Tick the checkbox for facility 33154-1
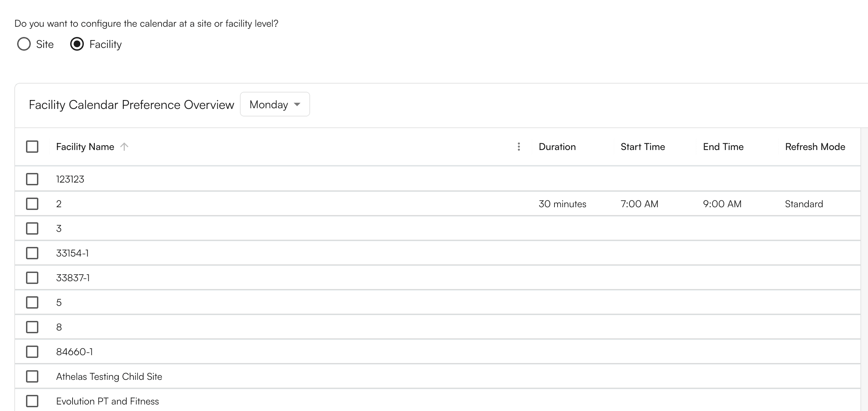Image resolution: width=868 pixels, height=411 pixels. pyautogui.click(x=32, y=253)
